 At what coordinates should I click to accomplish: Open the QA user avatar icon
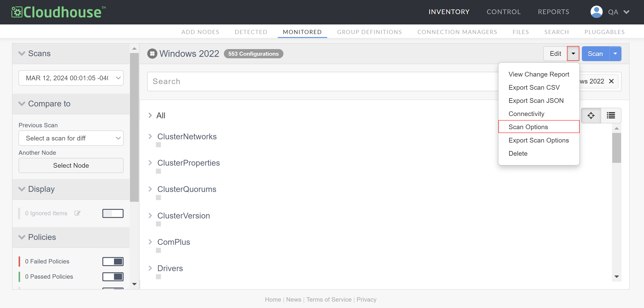tap(596, 12)
